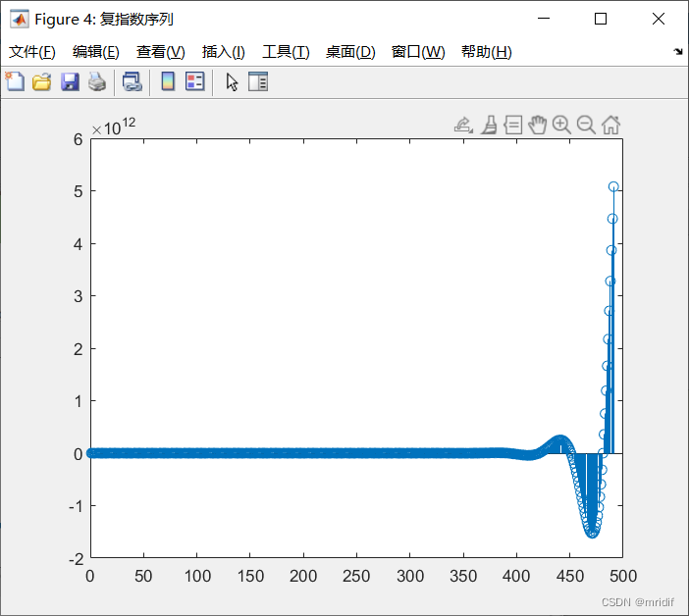Viewport: 689px width, 616px height.
Task: Save the figure using the floppy disk icon
Action: (70, 81)
